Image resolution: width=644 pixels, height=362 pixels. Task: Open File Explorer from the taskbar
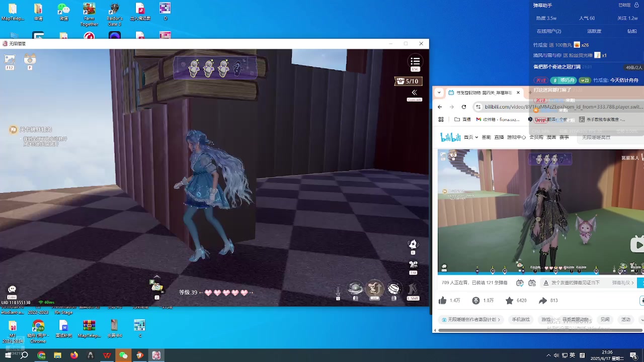click(58, 355)
